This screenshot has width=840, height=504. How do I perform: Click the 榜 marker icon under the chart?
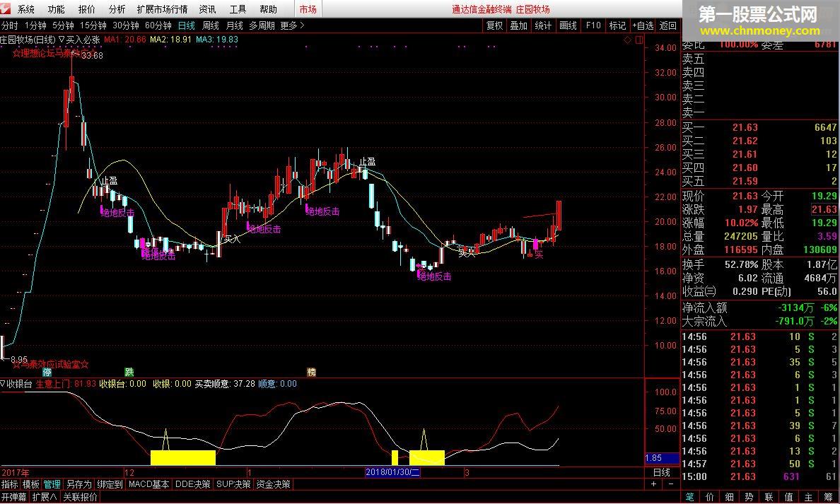[x=311, y=373]
